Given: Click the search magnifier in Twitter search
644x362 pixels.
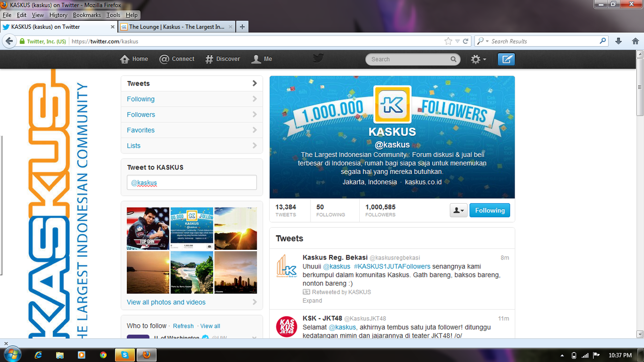Looking at the screenshot, I should tap(453, 59).
